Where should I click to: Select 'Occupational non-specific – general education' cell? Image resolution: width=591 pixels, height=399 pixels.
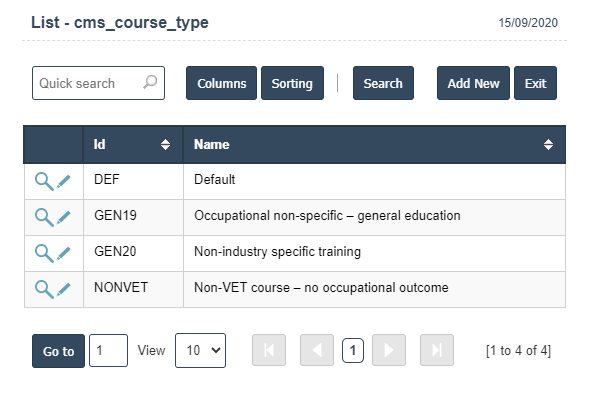375,217
